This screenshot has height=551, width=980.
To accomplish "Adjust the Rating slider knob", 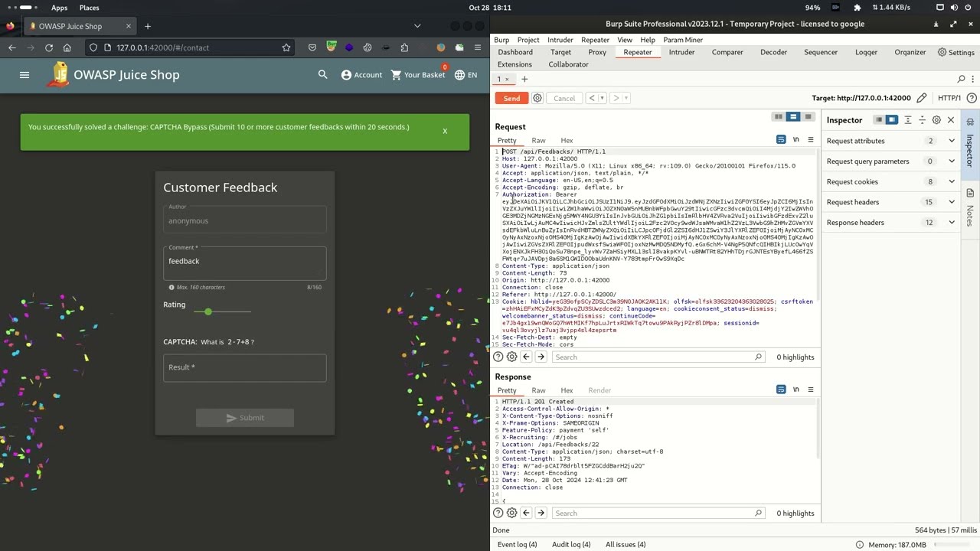I will point(208,311).
